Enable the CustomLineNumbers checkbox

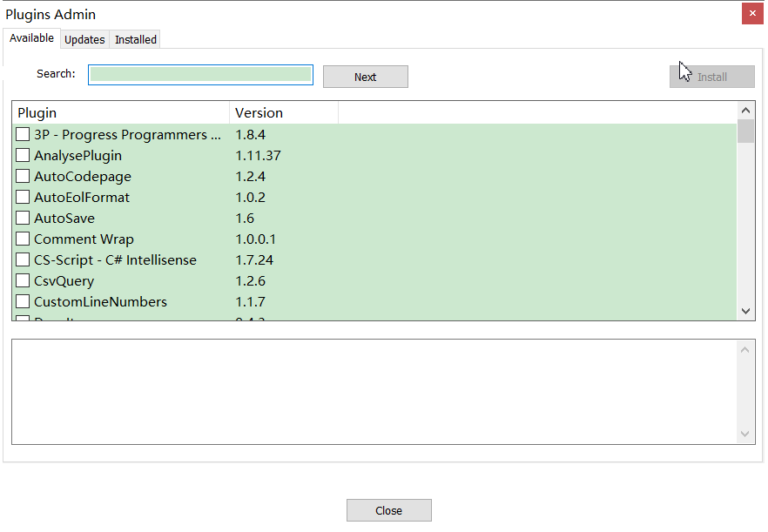[22, 301]
